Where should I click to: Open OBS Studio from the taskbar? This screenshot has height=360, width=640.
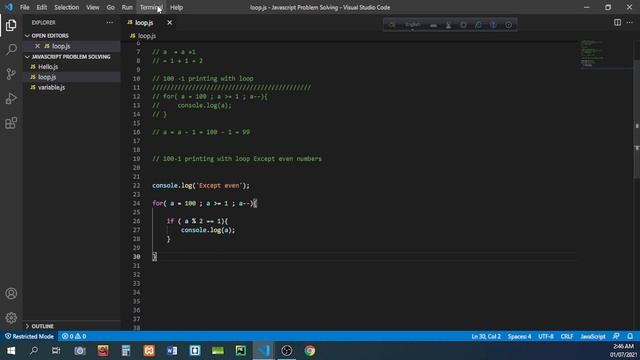287,351
